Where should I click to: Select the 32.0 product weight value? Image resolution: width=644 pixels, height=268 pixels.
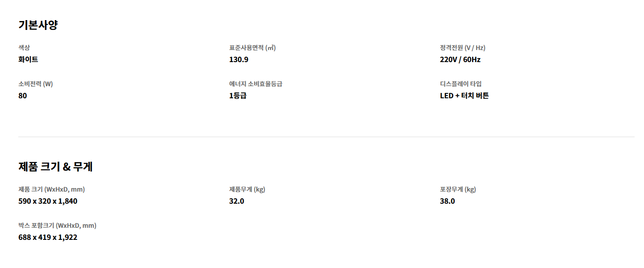click(237, 201)
